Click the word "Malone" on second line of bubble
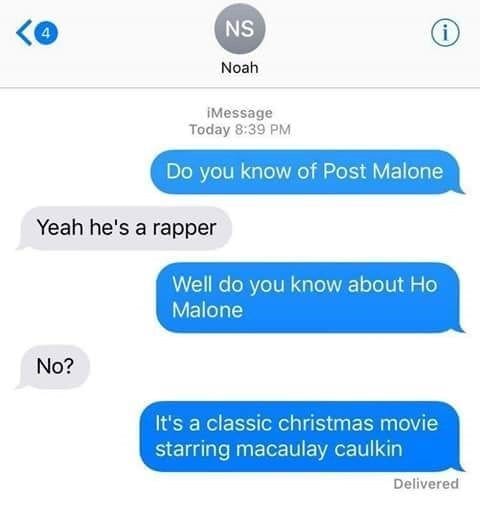The width and height of the screenshot is (480, 520). 207,310
